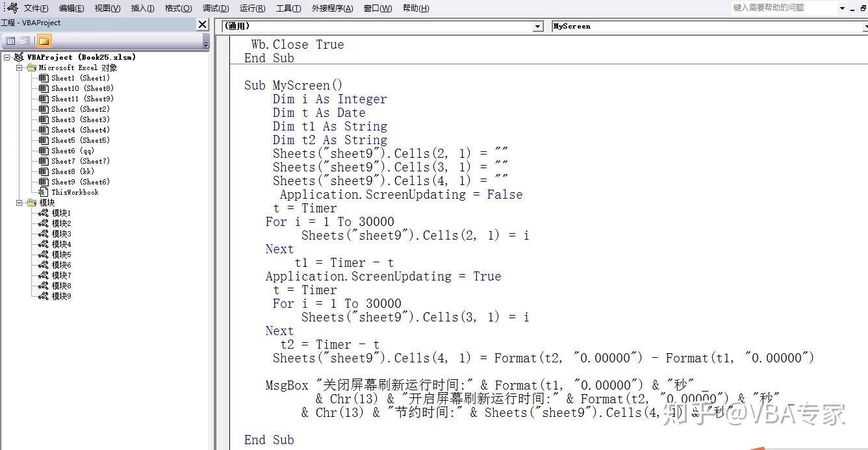Select the VBAProject (Book25.xlsm) project icon

[18, 57]
